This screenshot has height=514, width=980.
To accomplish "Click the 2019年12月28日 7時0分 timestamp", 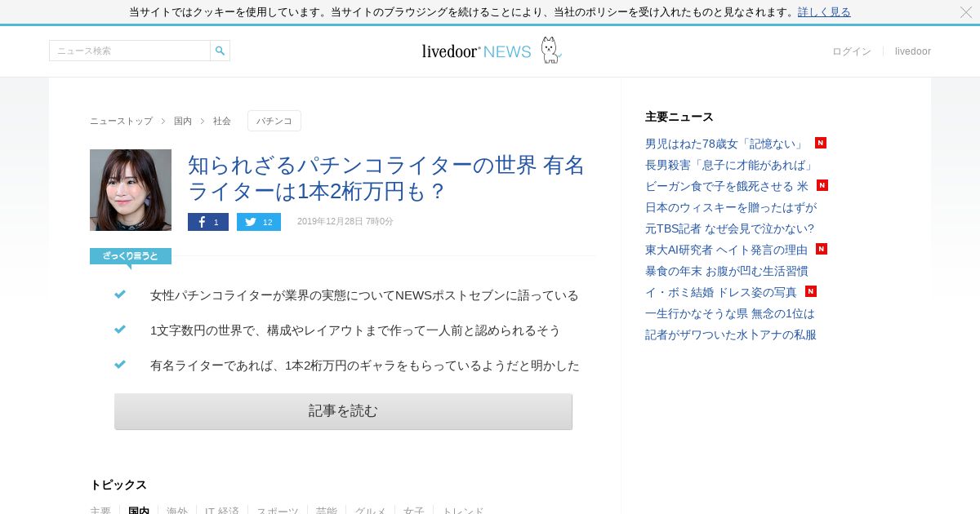I will [345, 222].
